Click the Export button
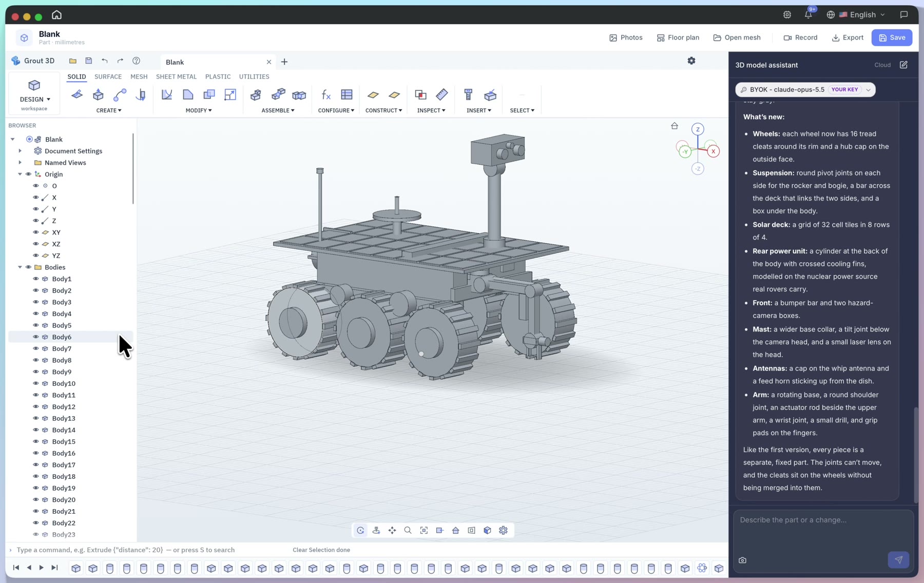This screenshot has width=924, height=583. point(848,37)
